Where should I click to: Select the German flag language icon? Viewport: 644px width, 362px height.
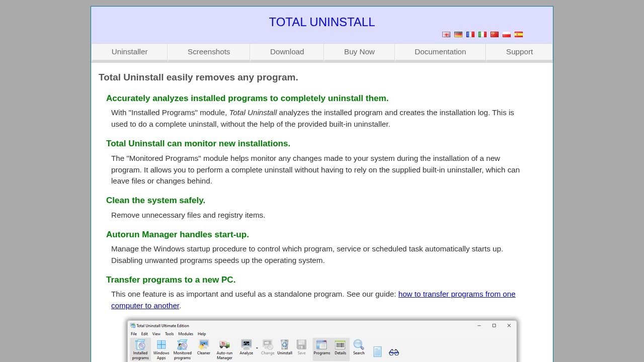click(x=458, y=35)
